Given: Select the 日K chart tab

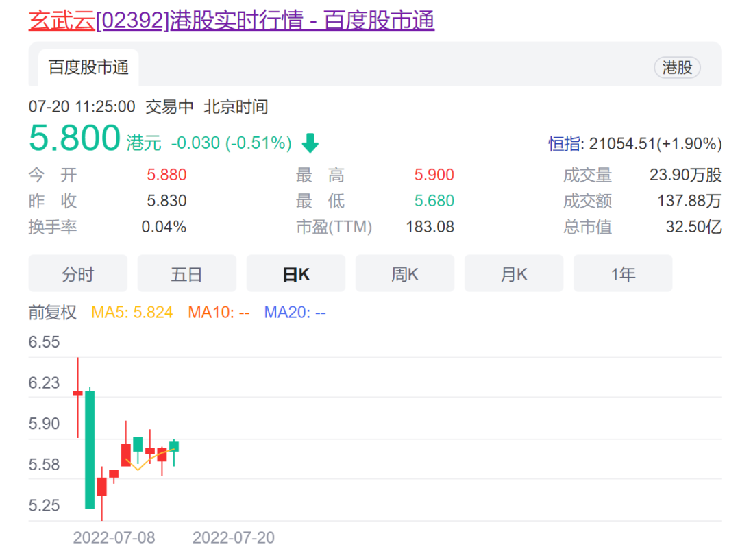Looking at the screenshot, I should (x=296, y=273).
